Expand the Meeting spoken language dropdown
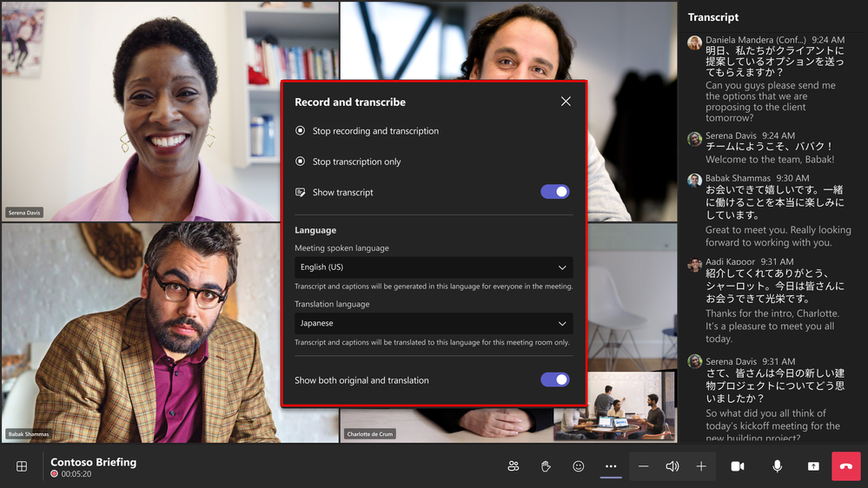The height and width of the screenshot is (488, 868). click(433, 267)
